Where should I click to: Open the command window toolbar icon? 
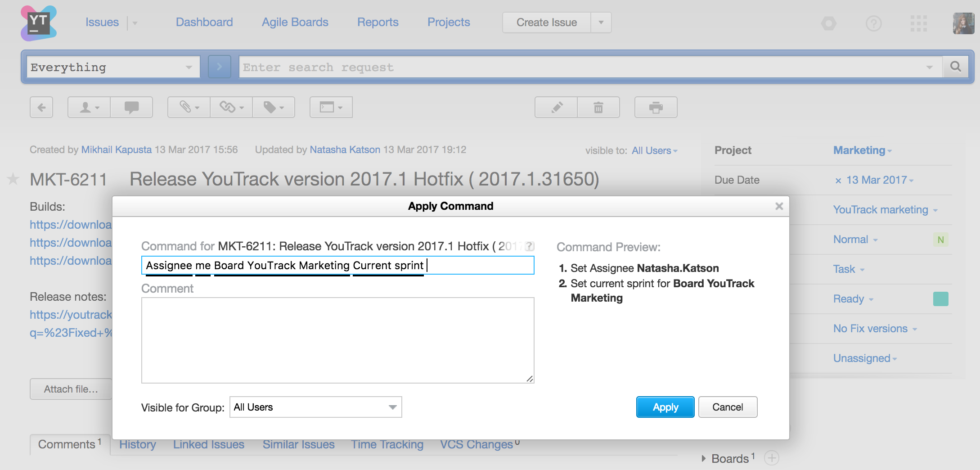tap(331, 108)
